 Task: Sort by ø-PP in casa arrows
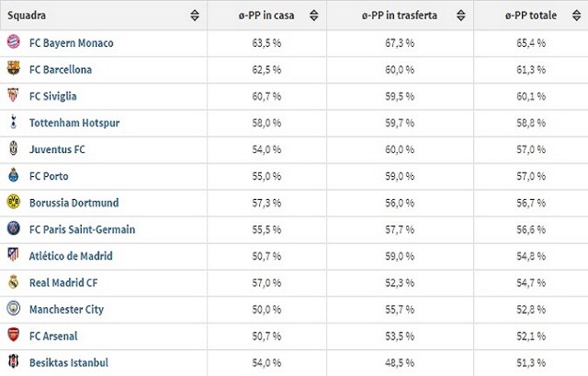pyautogui.click(x=314, y=15)
